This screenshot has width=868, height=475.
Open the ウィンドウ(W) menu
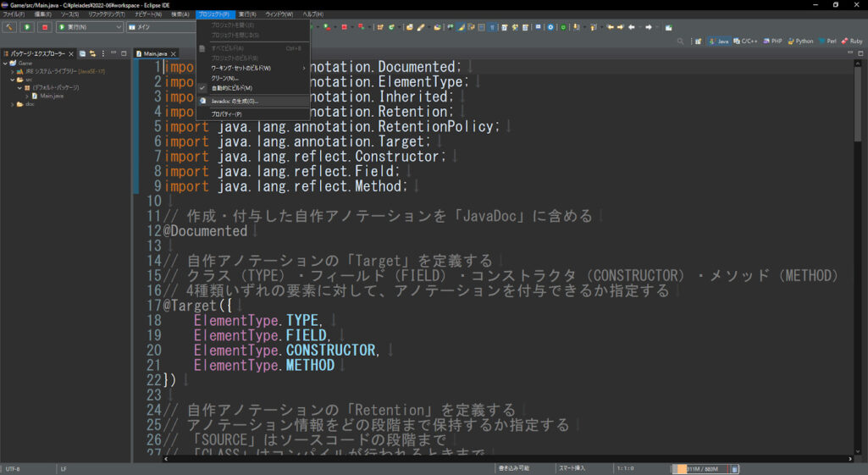coord(279,14)
